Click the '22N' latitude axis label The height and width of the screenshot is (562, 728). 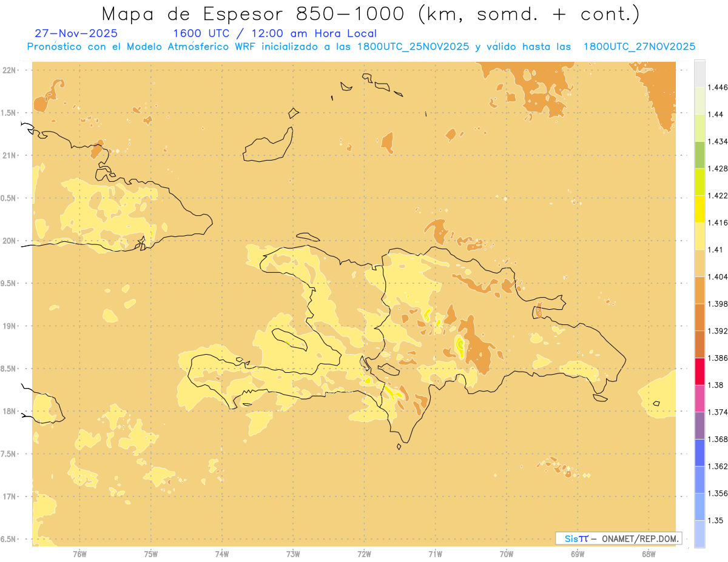click(x=9, y=70)
